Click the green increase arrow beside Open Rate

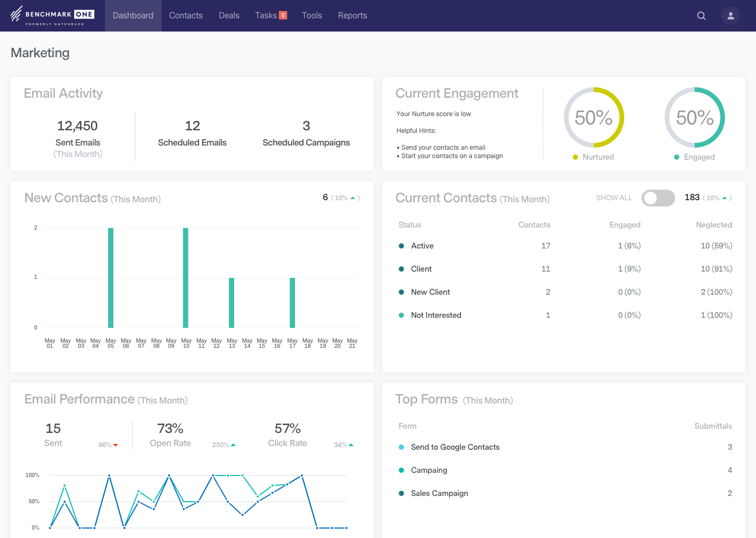[x=233, y=444]
